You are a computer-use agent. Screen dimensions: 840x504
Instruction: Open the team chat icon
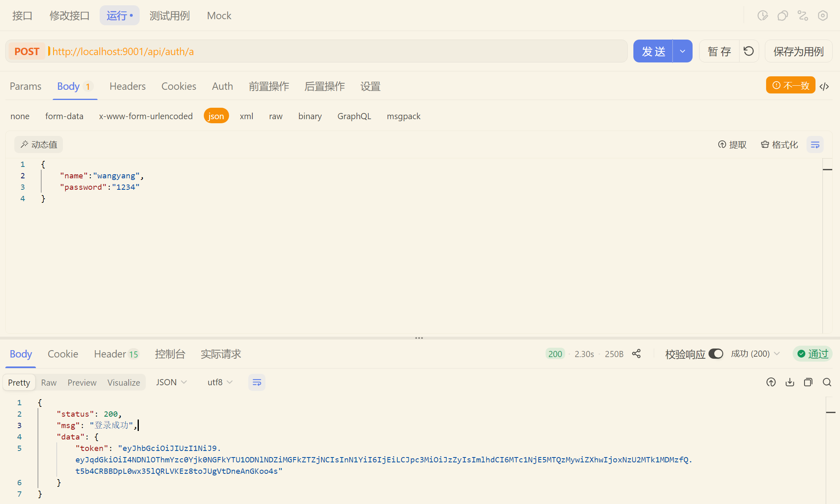point(783,16)
